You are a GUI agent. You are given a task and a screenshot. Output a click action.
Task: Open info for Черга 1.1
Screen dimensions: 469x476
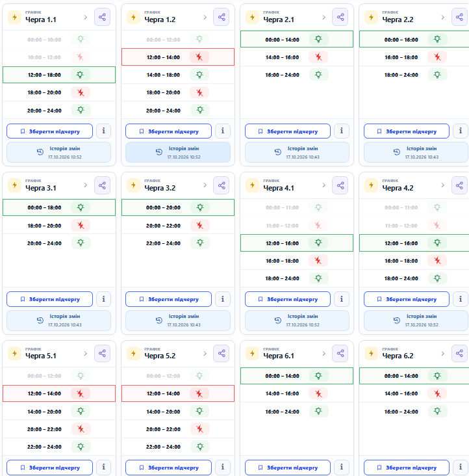click(x=104, y=131)
